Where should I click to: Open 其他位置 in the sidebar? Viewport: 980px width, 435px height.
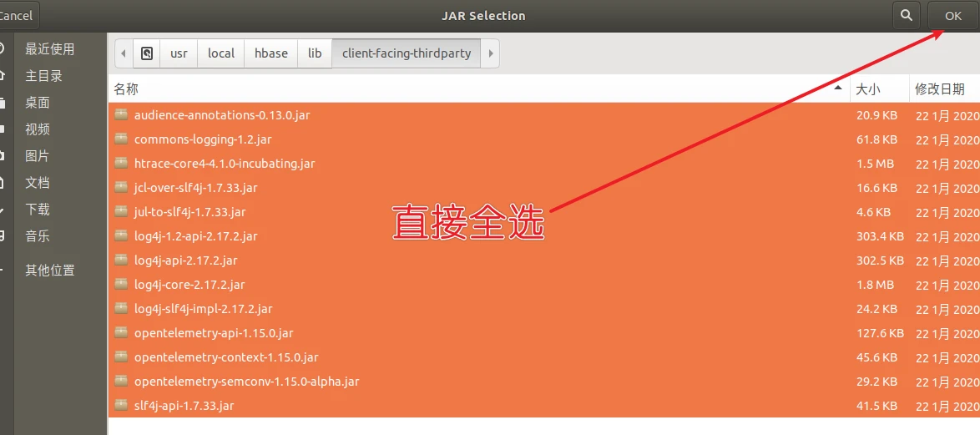click(x=49, y=271)
